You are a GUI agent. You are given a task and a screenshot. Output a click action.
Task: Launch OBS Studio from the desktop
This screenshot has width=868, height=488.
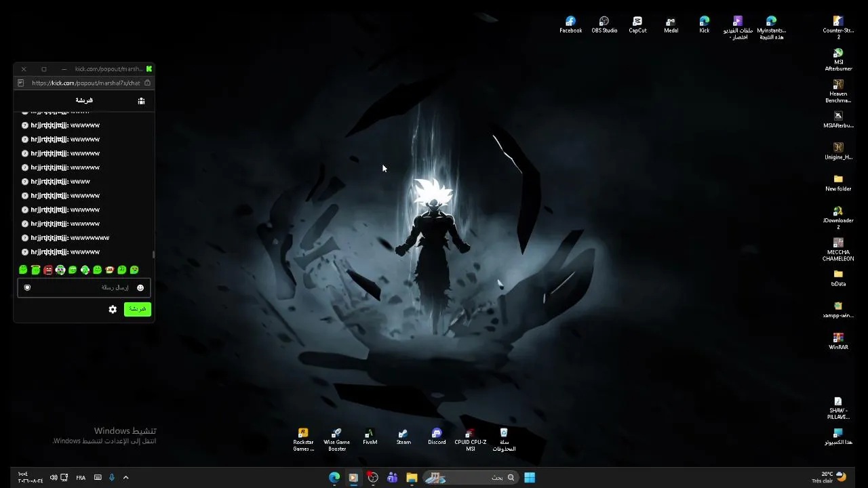pos(604,25)
